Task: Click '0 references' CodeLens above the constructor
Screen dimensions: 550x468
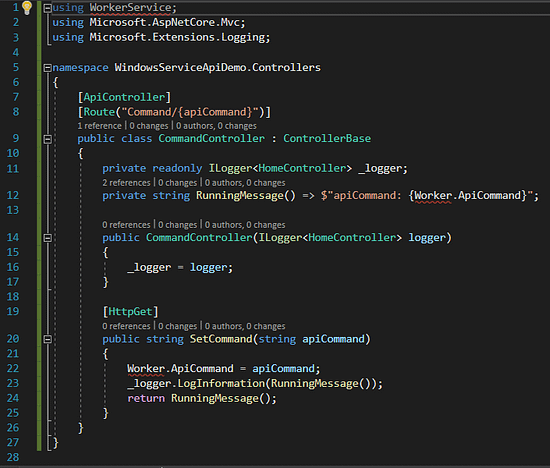Action: tap(126, 225)
